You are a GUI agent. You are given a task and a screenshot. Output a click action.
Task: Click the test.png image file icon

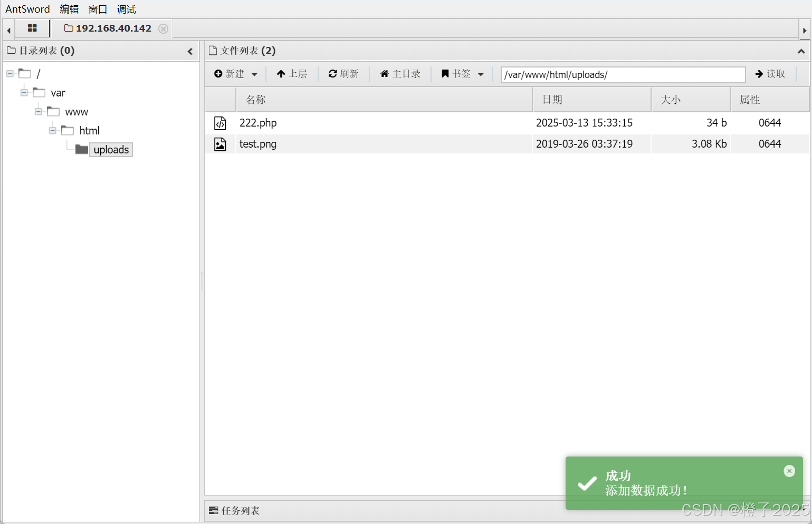pos(220,144)
